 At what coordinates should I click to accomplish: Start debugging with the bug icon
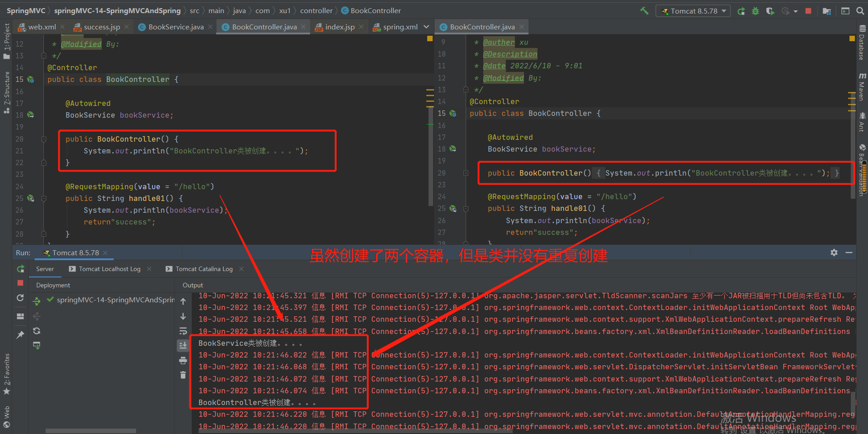[755, 11]
